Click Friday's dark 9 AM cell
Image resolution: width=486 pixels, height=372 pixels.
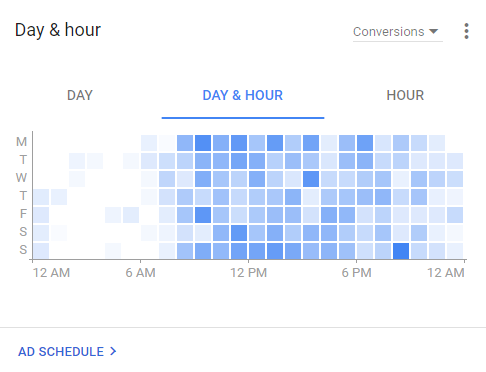203,215
